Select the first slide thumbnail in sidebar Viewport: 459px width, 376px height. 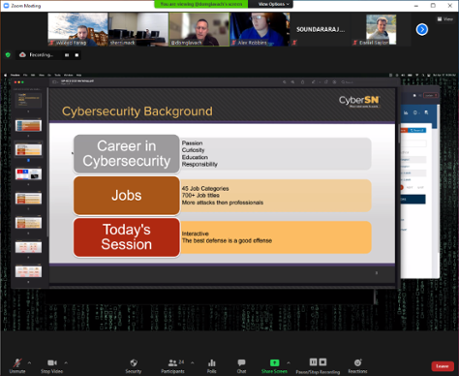pos(28,100)
